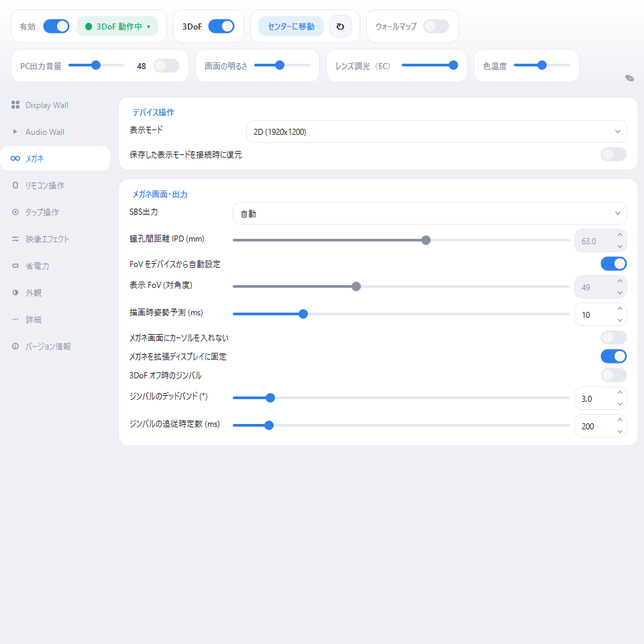Click the センターに移動 button

(x=291, y=26)
